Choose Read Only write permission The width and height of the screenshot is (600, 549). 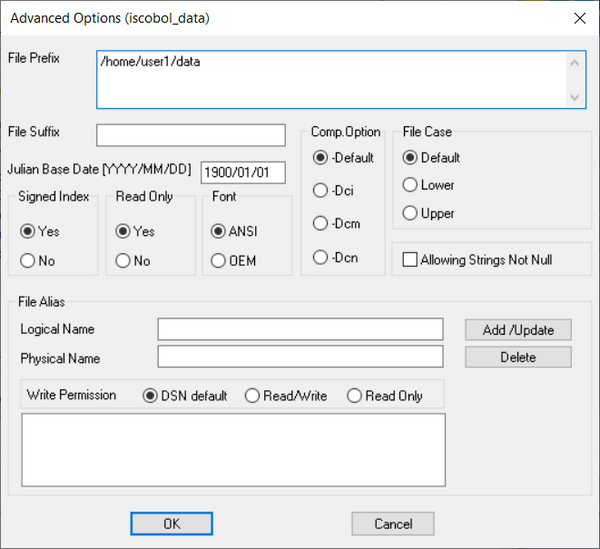(354, 396)
